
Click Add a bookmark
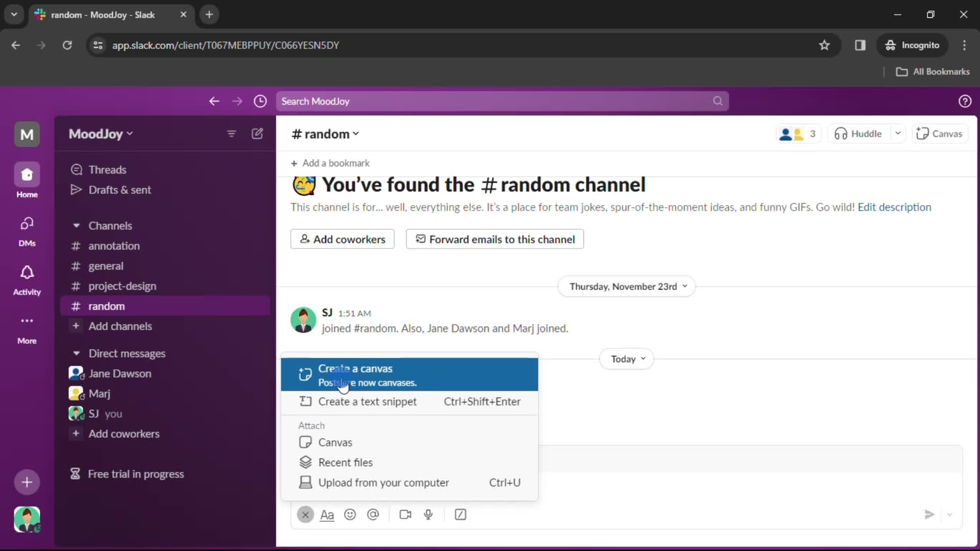[x=330, y=163]
